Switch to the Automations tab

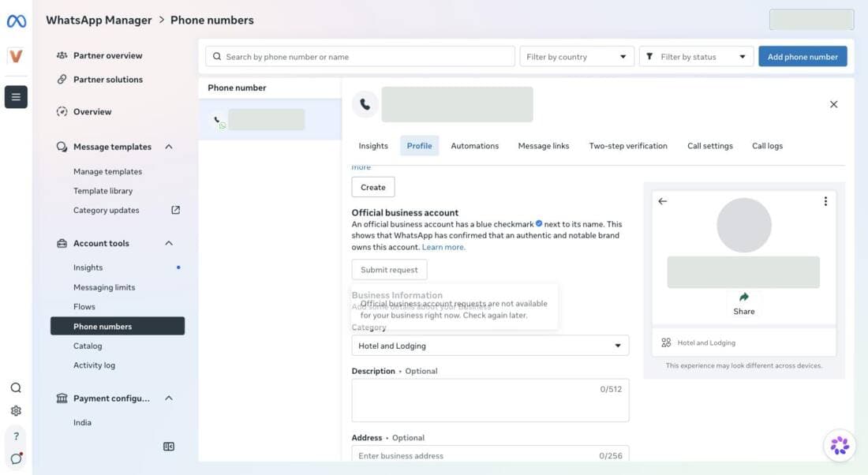tap(474, 146)
